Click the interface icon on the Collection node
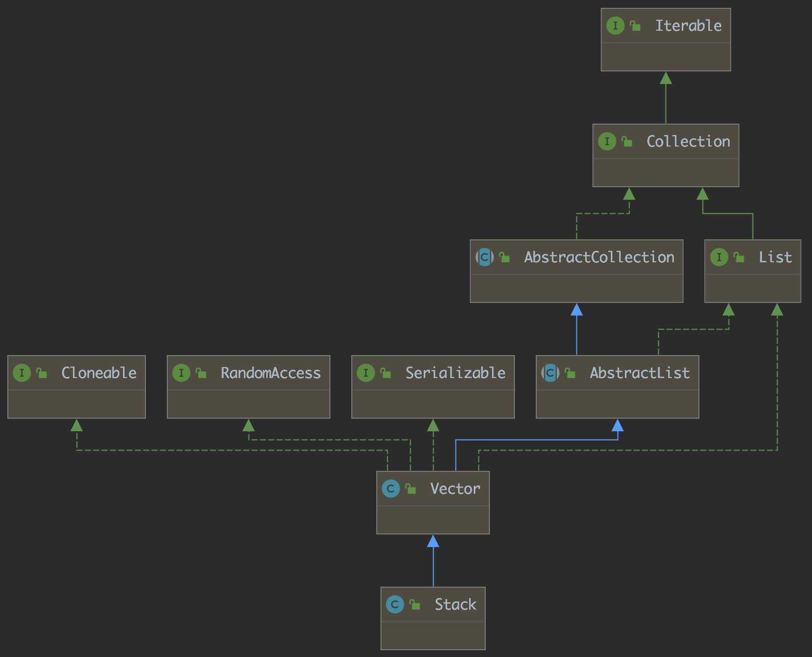The height and width of the screenshot is (657, 812). [x=607, y=141]
